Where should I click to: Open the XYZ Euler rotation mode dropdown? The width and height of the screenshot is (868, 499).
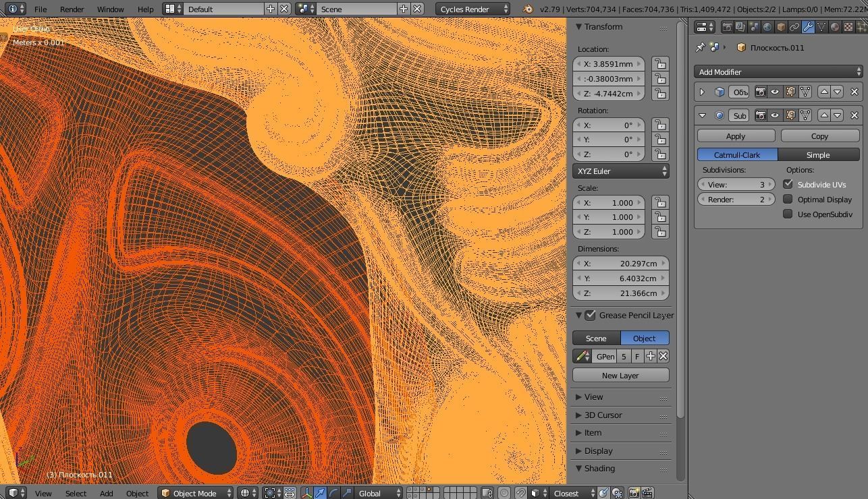(x=621, y=171)
